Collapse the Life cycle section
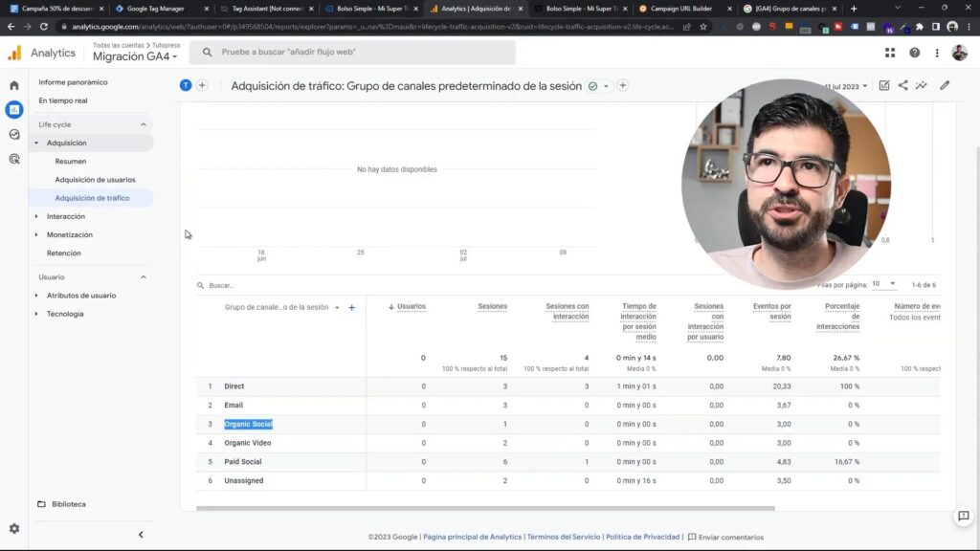 [144, 124]
